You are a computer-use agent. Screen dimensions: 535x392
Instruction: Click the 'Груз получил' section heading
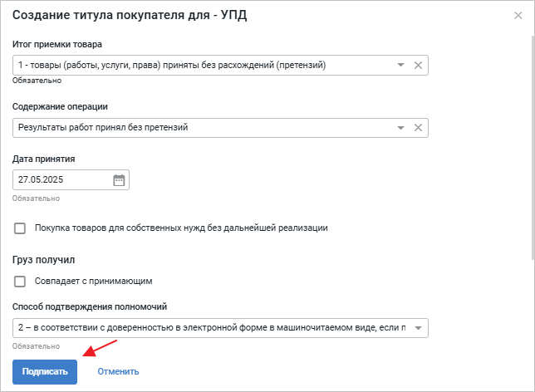(43, 260)
